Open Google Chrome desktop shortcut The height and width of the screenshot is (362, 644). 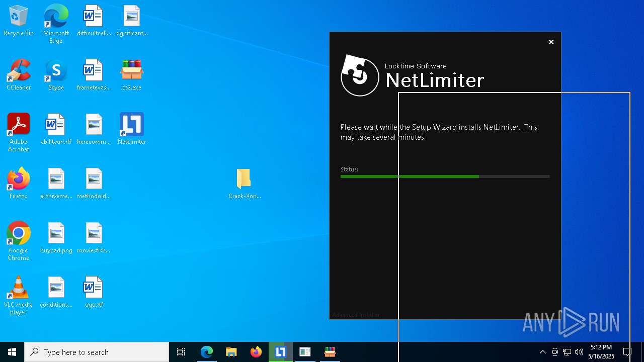click(x=19, y=241)
